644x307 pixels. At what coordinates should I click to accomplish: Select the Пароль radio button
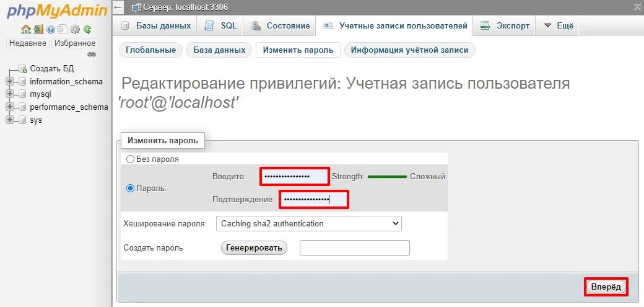coord(130,189)
